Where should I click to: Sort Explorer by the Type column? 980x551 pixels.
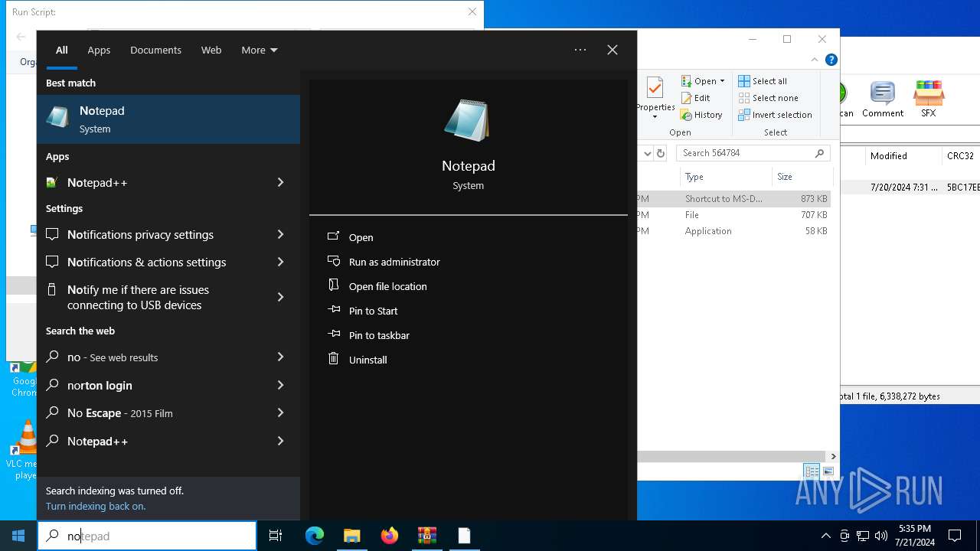point(726,177)
